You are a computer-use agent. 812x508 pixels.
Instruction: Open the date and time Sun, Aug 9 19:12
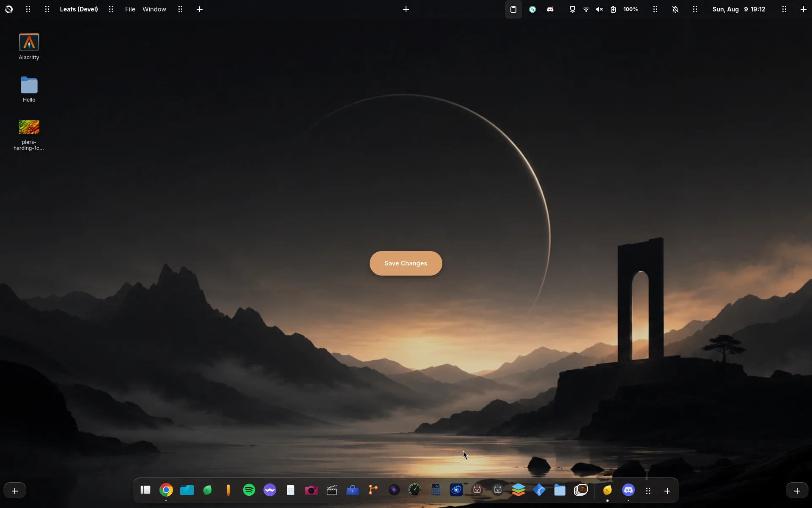click(x=739, y=9)
